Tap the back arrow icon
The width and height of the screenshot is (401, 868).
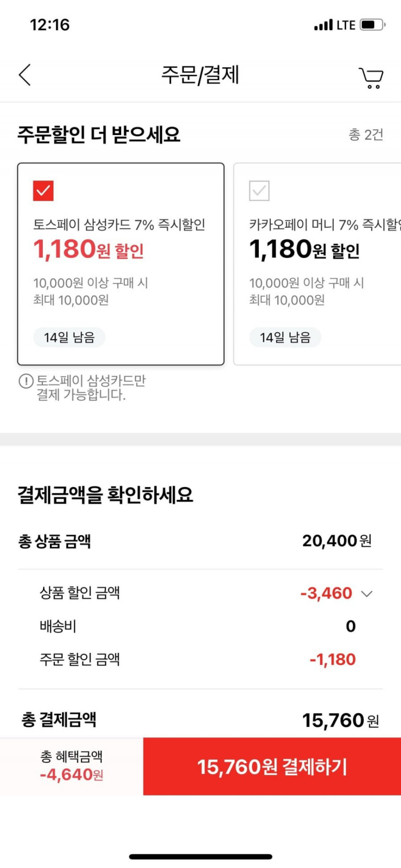25,75
